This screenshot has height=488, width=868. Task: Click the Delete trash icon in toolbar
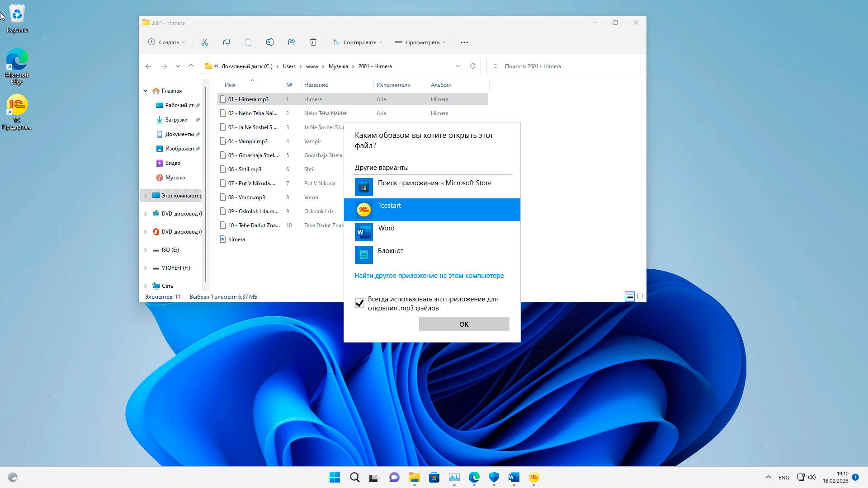click(x=313, y=42)
